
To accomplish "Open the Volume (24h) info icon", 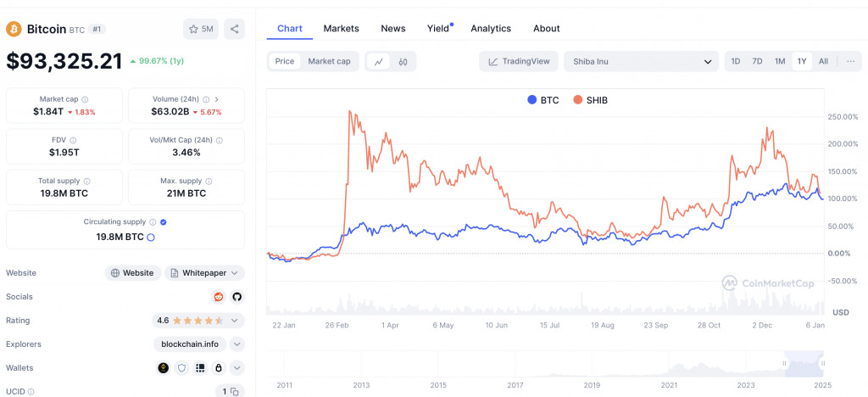I will (206, 99).
